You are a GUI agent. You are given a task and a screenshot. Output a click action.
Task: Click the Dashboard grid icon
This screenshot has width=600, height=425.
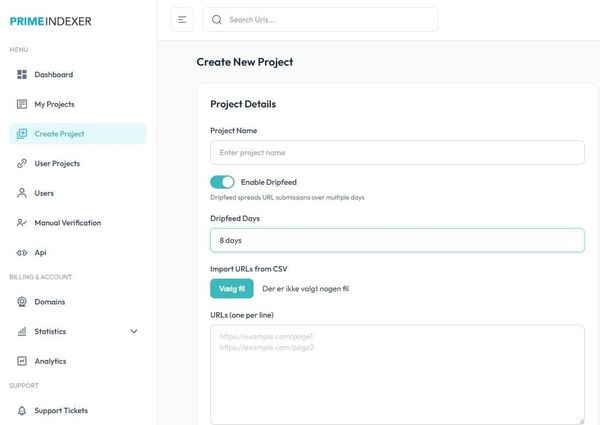[x=22, y=75]
